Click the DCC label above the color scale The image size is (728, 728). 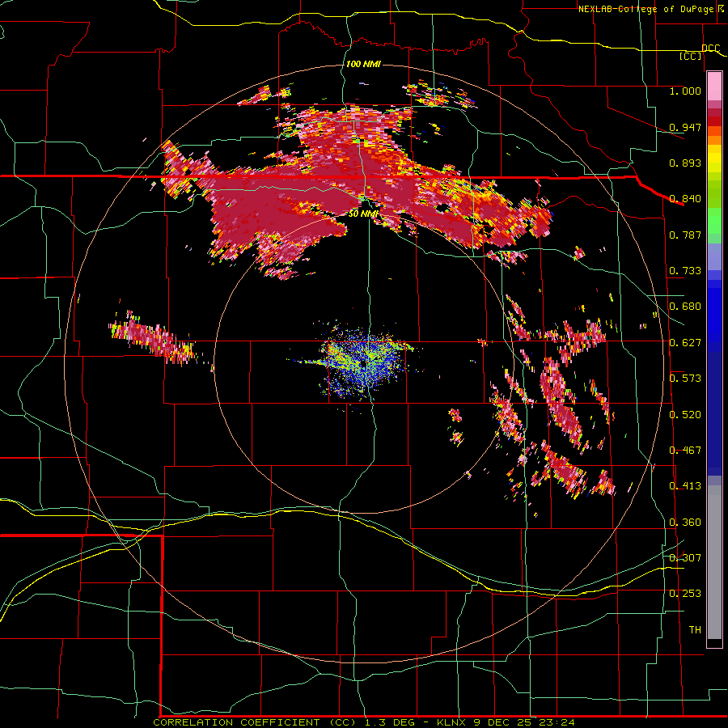click(x=710, y=49)
